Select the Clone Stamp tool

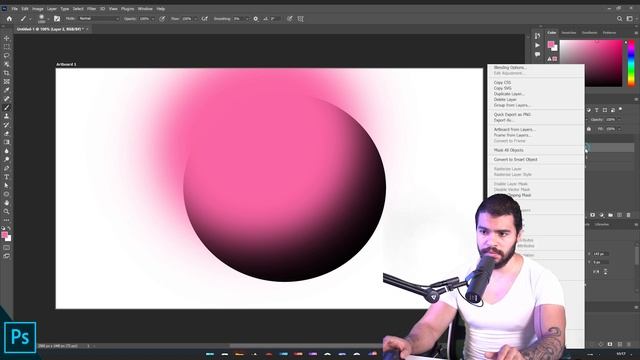[x=7, y=116]
